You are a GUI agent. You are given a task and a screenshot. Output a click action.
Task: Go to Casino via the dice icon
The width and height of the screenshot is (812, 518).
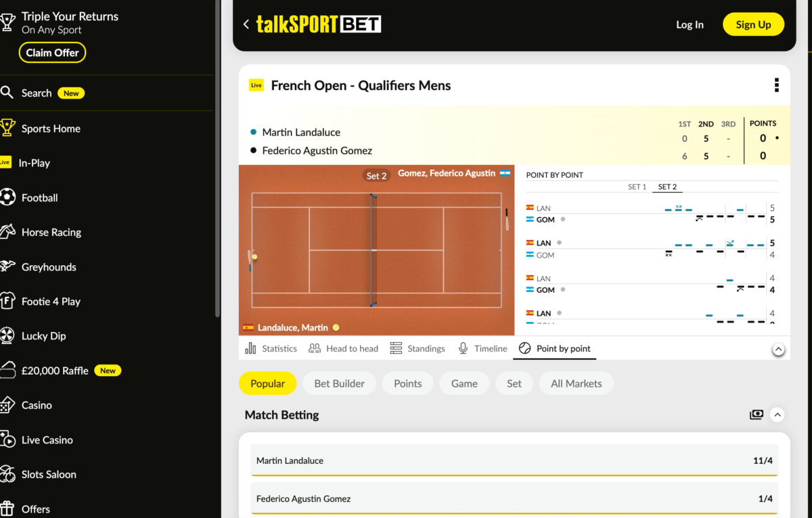tap(7, 405)
